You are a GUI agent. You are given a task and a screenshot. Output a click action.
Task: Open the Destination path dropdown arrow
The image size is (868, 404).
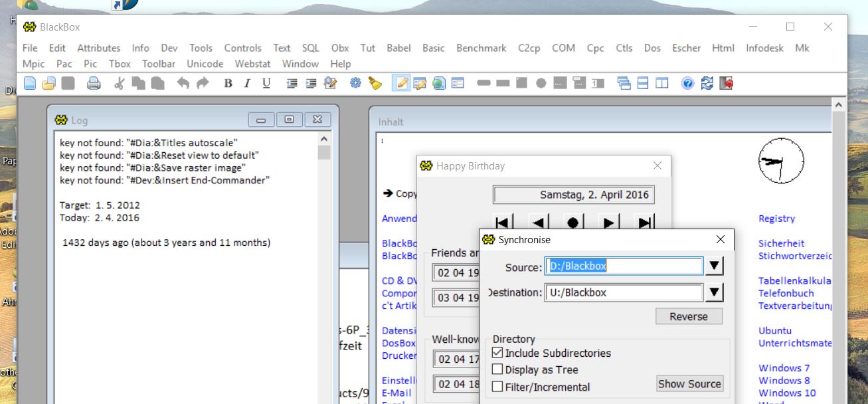click(x=714, y=292)
